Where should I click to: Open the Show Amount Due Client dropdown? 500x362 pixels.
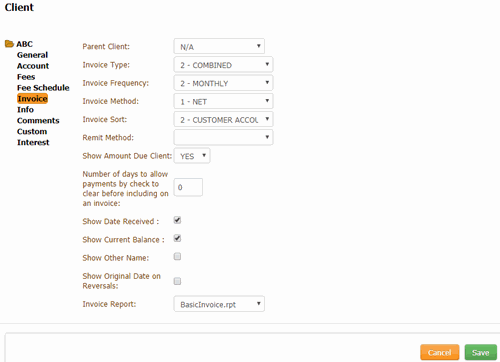click(192, 156)
